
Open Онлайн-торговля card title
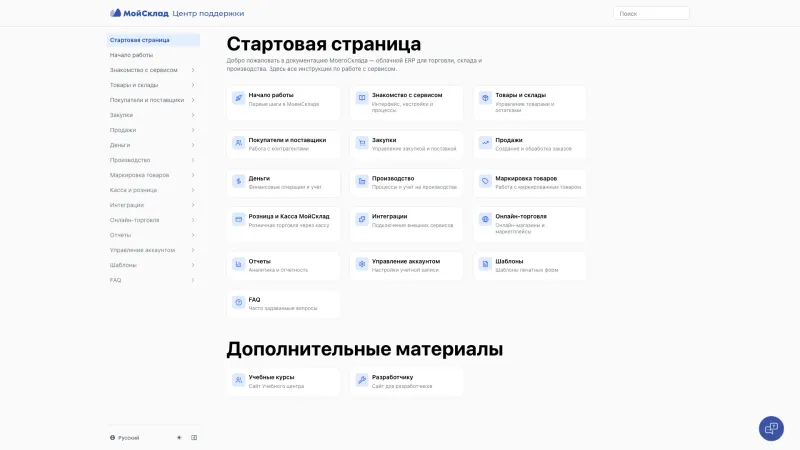coord(521,216)
